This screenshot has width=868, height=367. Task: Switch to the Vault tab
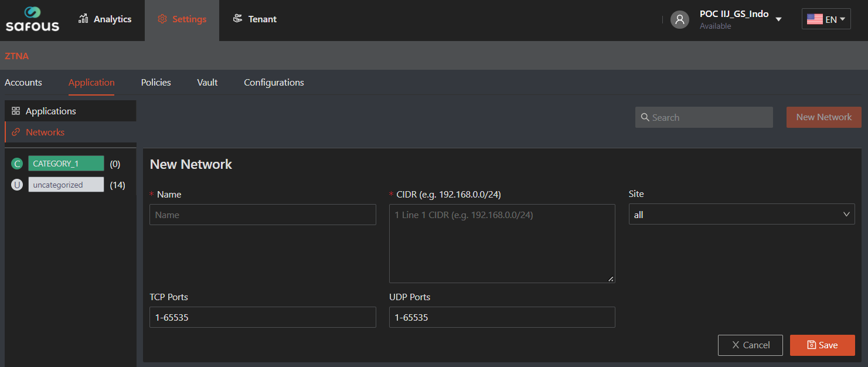[x=207, y=83]
